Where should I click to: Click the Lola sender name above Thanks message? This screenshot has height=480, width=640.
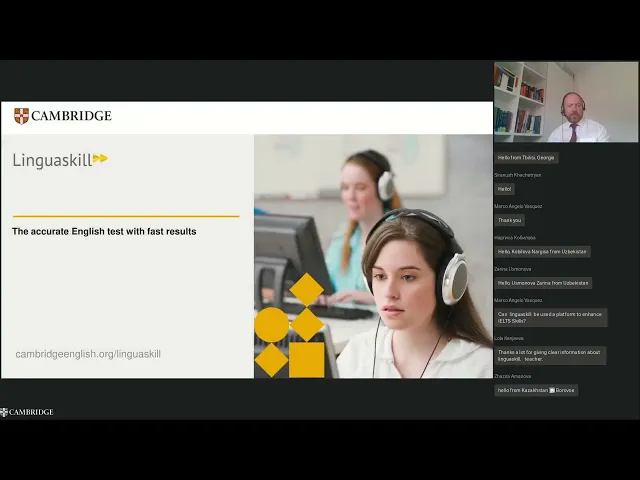(x=509, y=338)
